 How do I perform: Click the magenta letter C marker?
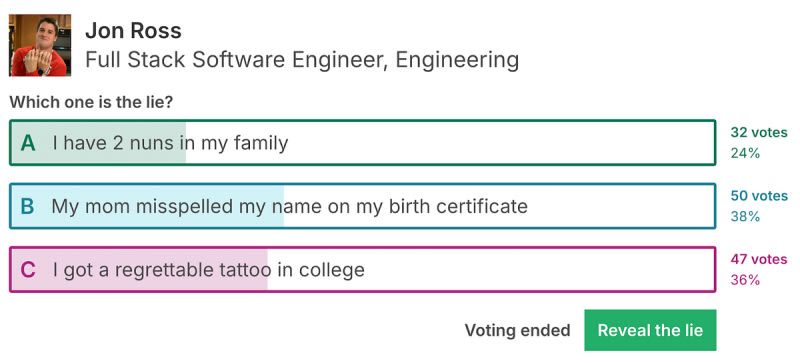point(28,270)
